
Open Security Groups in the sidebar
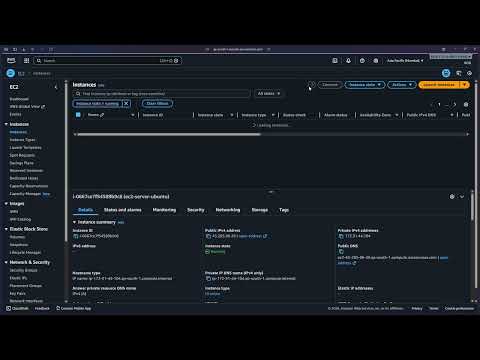[23, 270]
